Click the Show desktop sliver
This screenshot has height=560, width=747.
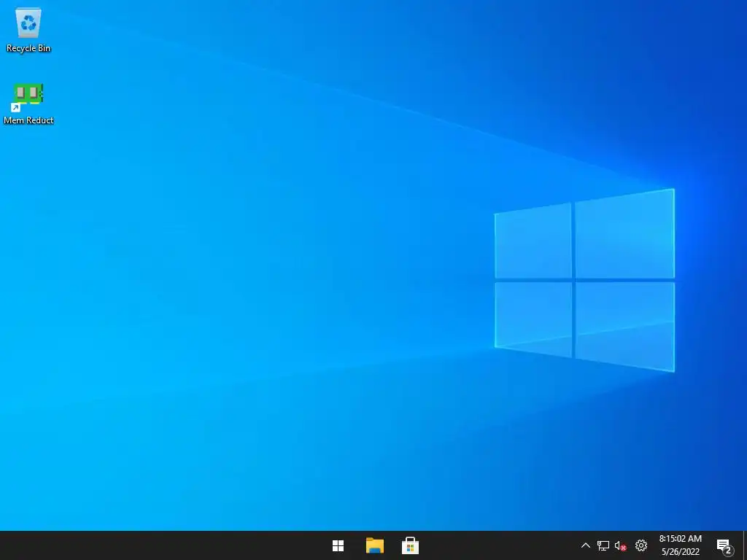point(745,545)
